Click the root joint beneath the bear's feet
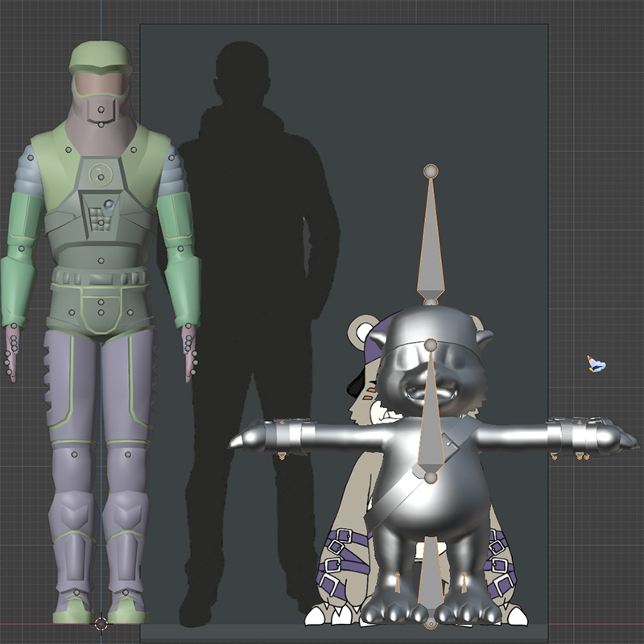The width and height of the screenshot is (644, 644). (x=431, y=624)
